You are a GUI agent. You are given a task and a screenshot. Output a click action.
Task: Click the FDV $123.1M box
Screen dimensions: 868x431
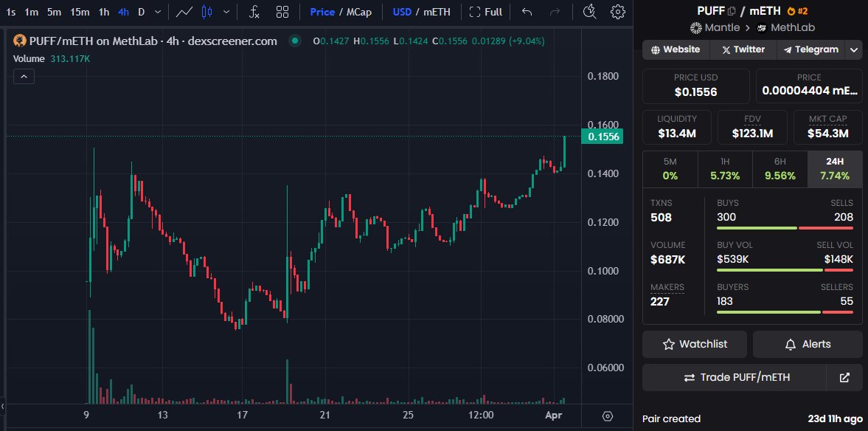pyautogui.click(x=752, y=127)
